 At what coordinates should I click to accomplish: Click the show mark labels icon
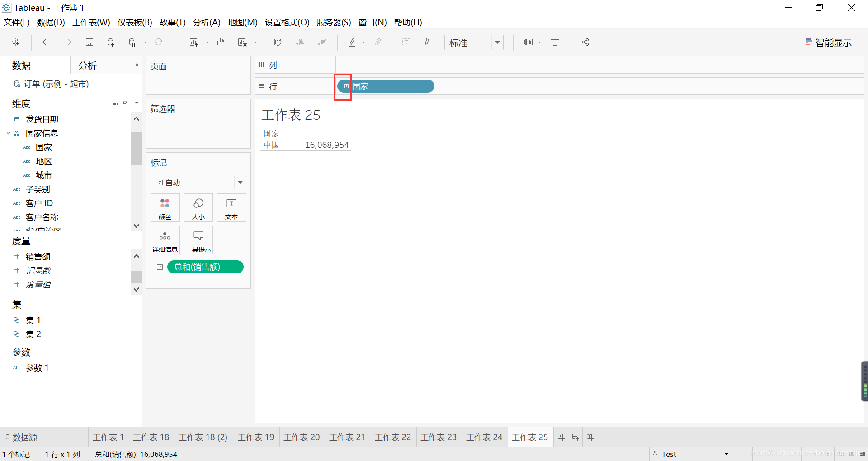pos(406,42)
